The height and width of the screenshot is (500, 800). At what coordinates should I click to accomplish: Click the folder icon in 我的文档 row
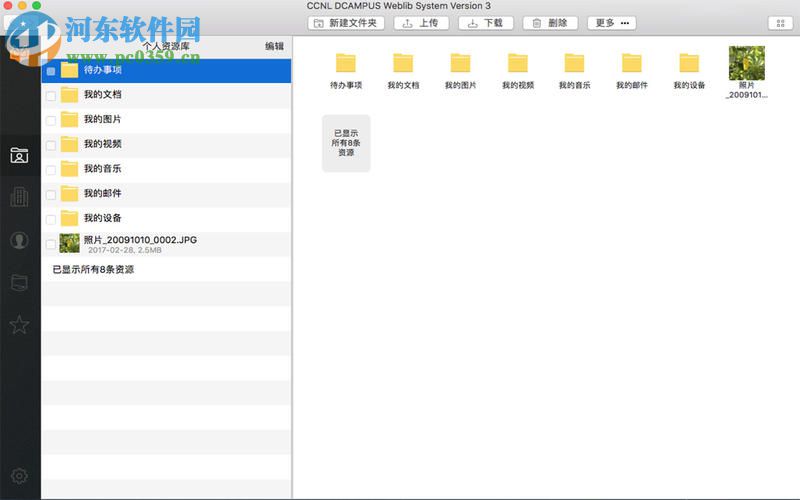(69, 95)
